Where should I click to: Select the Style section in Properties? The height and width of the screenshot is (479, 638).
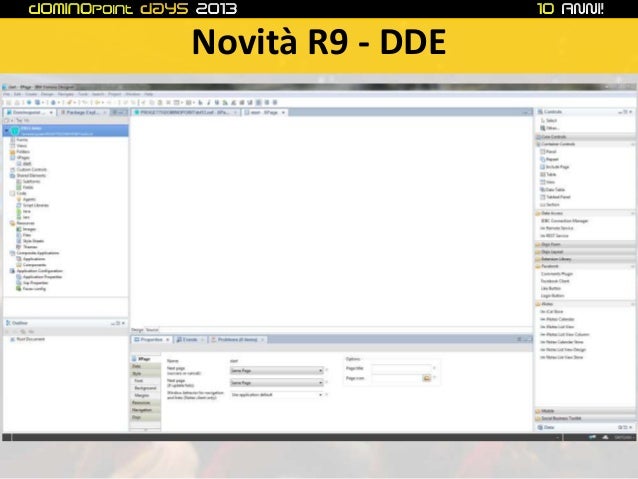(x=145, y=374)
